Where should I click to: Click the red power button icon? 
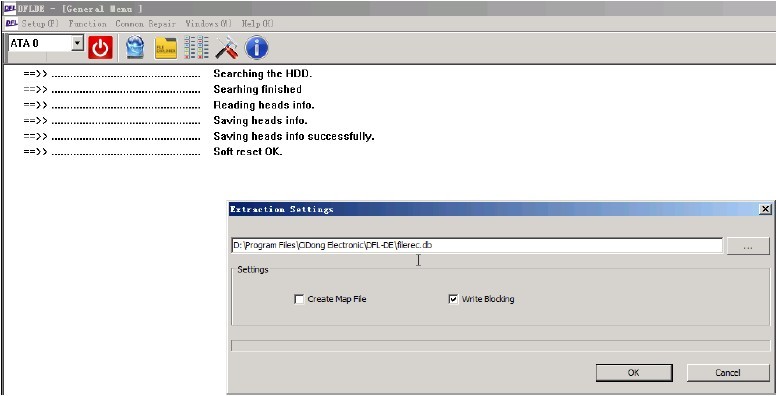(x=100, y=48)
